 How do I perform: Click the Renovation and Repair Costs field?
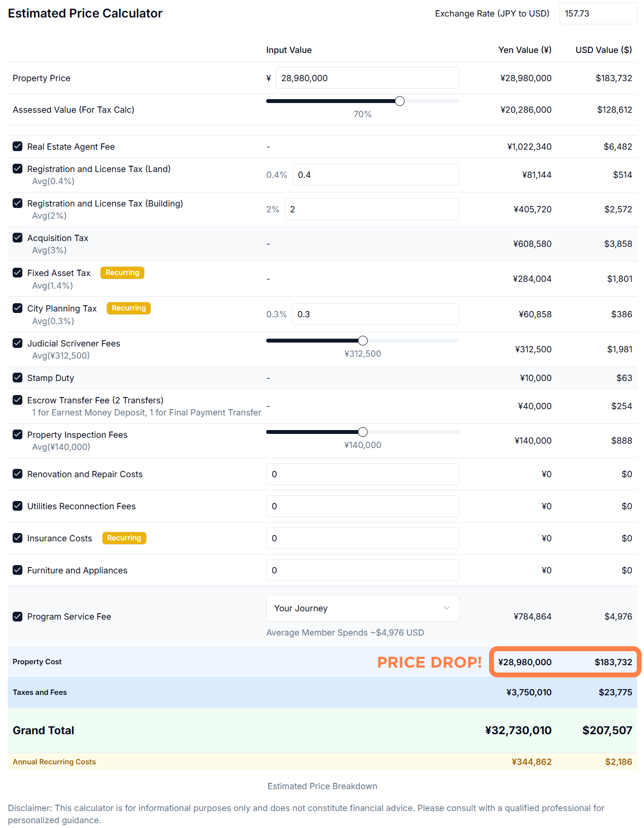(362, 474)
